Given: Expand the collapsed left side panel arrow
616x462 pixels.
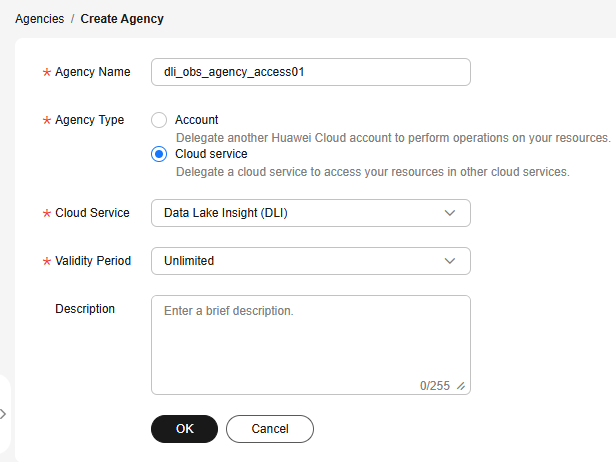Looking at the screenshot, I should pyautogui.click(x=4, y=413).
